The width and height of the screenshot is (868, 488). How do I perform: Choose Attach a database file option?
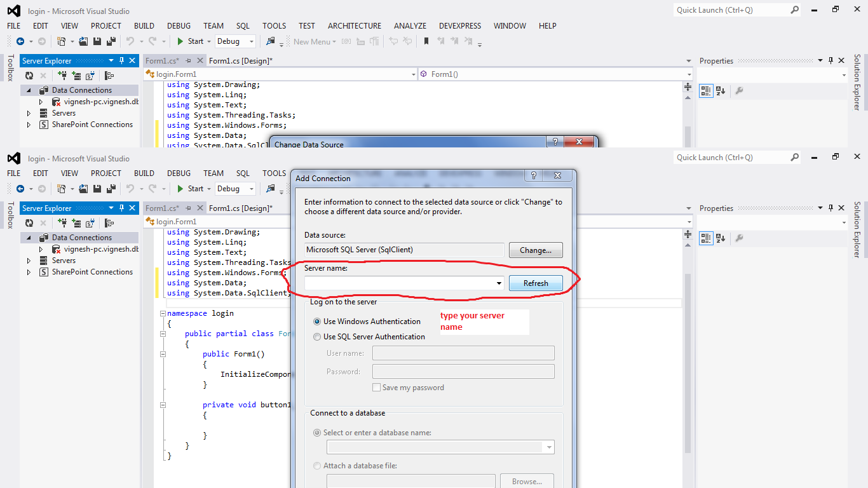[x=317, y=465]
